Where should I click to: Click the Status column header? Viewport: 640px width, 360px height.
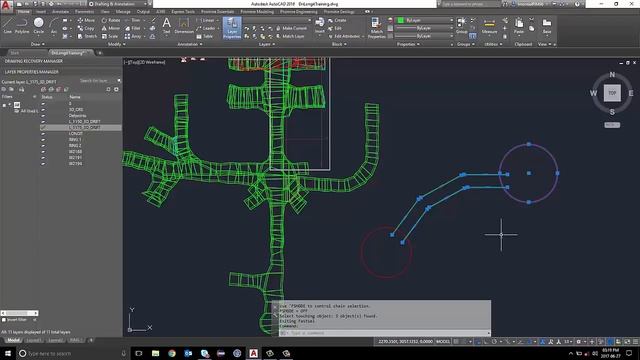point(47,97)
